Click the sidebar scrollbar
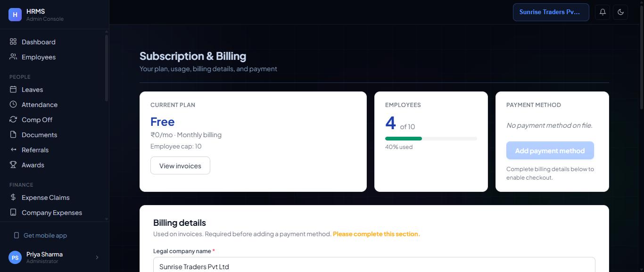The width and height of the screenshot is (644, 272). (107, 67)
